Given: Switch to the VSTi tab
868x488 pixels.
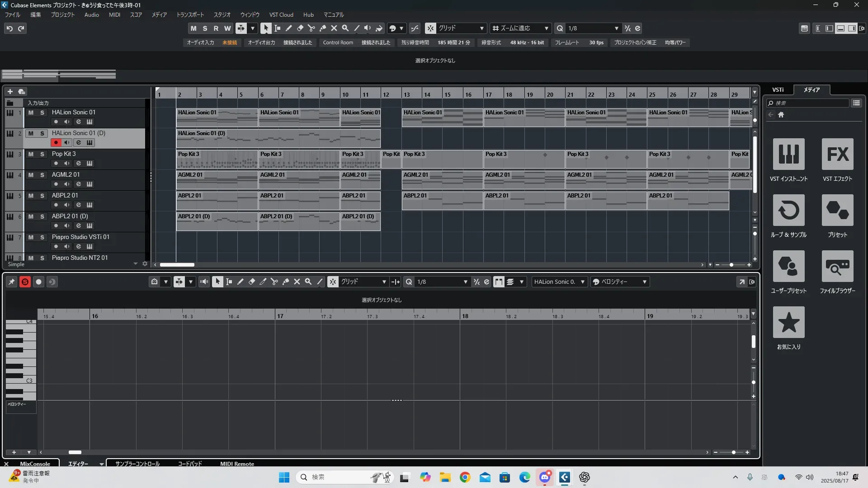Looking at the screenshot, I should (x=778, y=90).
